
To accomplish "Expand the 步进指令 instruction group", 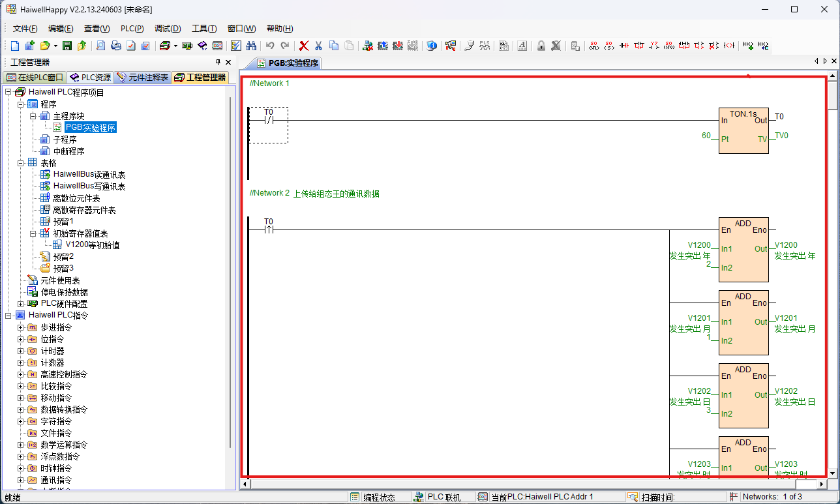I will (20, 327).
